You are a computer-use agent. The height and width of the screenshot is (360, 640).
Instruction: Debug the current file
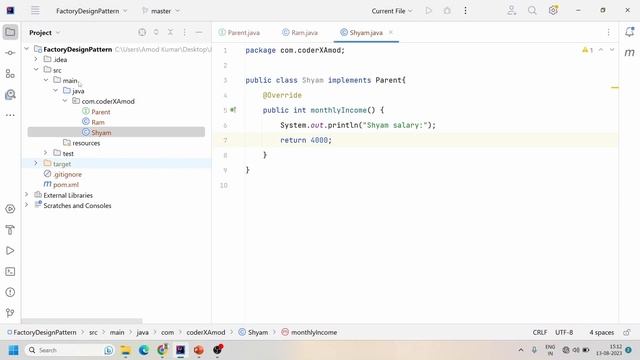click(x=447, y=11)
